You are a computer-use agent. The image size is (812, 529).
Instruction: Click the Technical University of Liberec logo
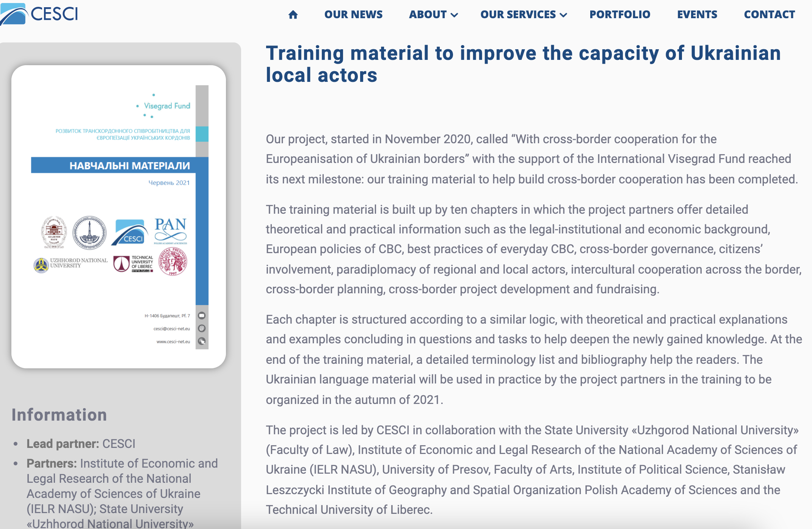pos(133,264)
